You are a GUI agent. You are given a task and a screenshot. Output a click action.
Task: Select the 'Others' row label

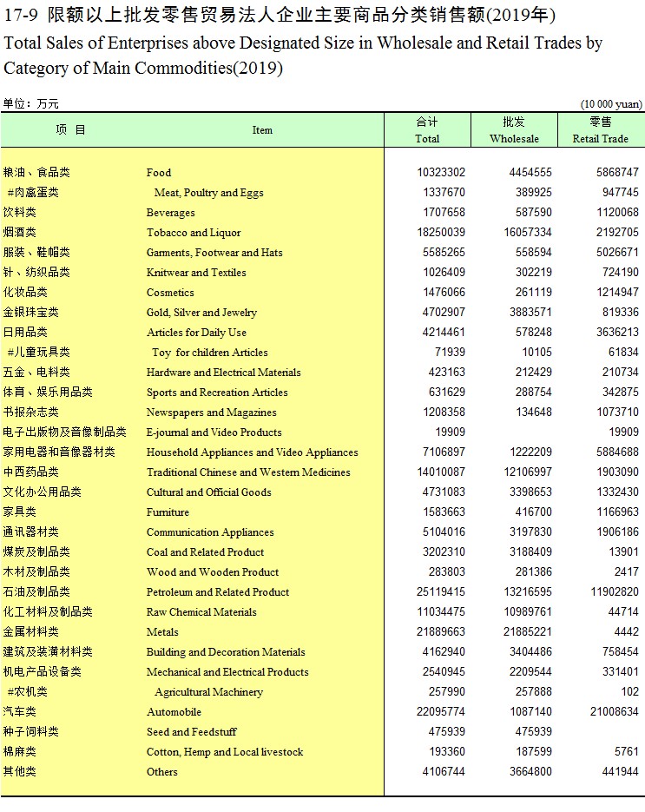(x=161, y=772)
